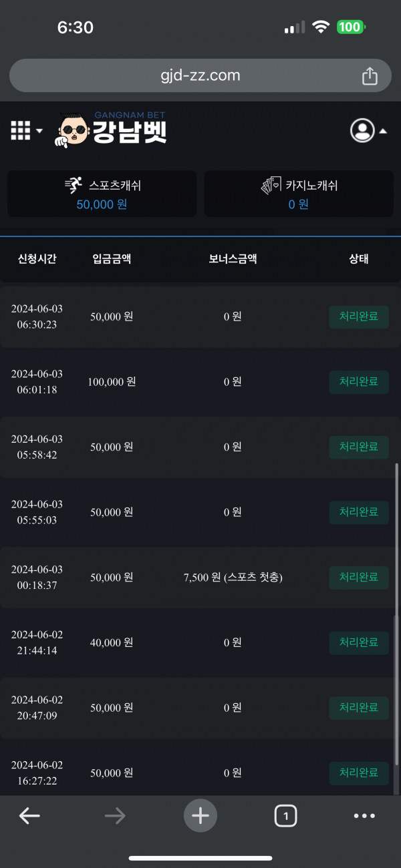The height and width of the screenshot is (868, 401).
Task: Open the user profile icon
Action: 362,130
